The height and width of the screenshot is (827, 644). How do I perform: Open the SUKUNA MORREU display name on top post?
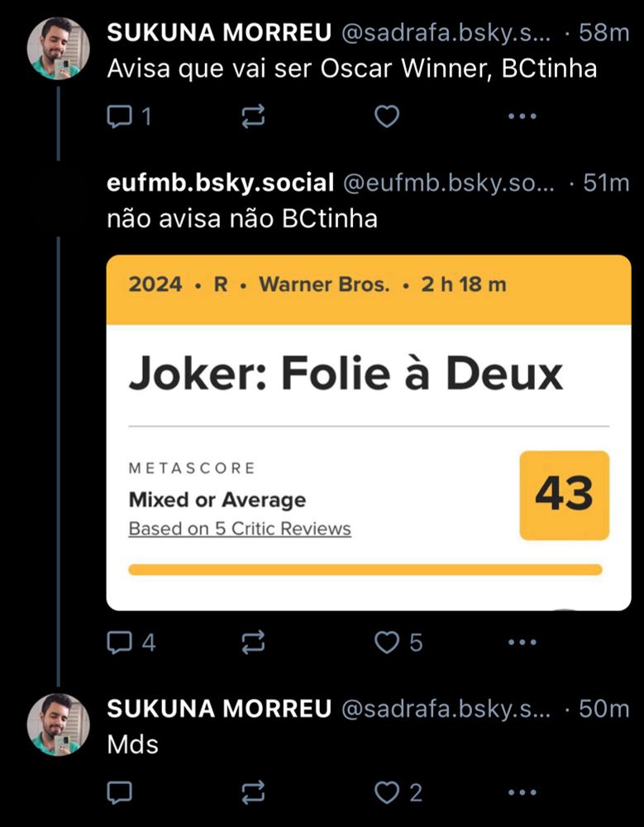pos(219,33)
